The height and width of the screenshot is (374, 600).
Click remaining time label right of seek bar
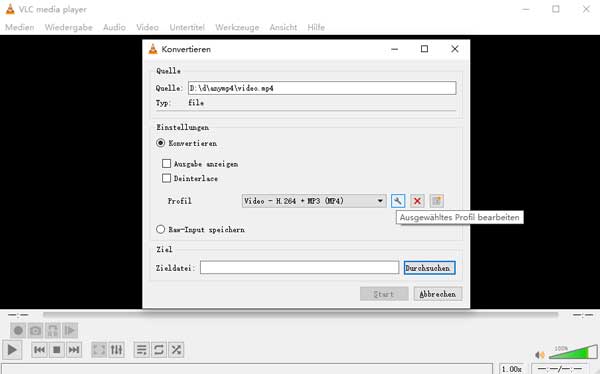pos(583,315)
